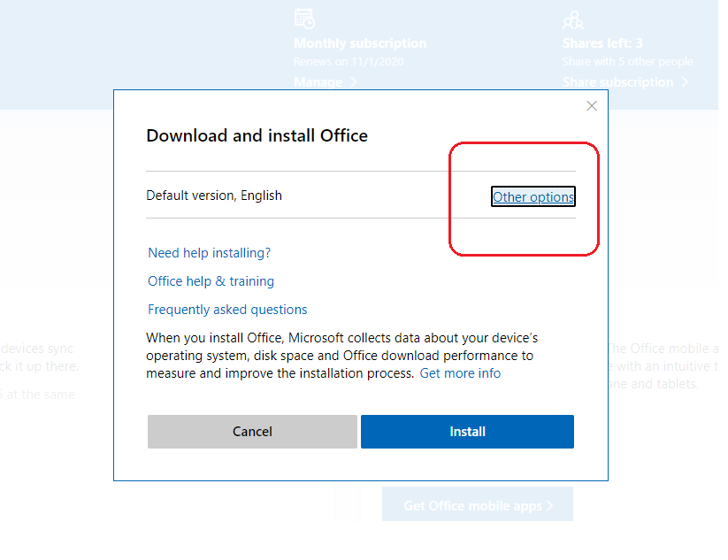The image size is (728, 560).
Task: Open Share subscription link in background page
Action: point(625,82)
